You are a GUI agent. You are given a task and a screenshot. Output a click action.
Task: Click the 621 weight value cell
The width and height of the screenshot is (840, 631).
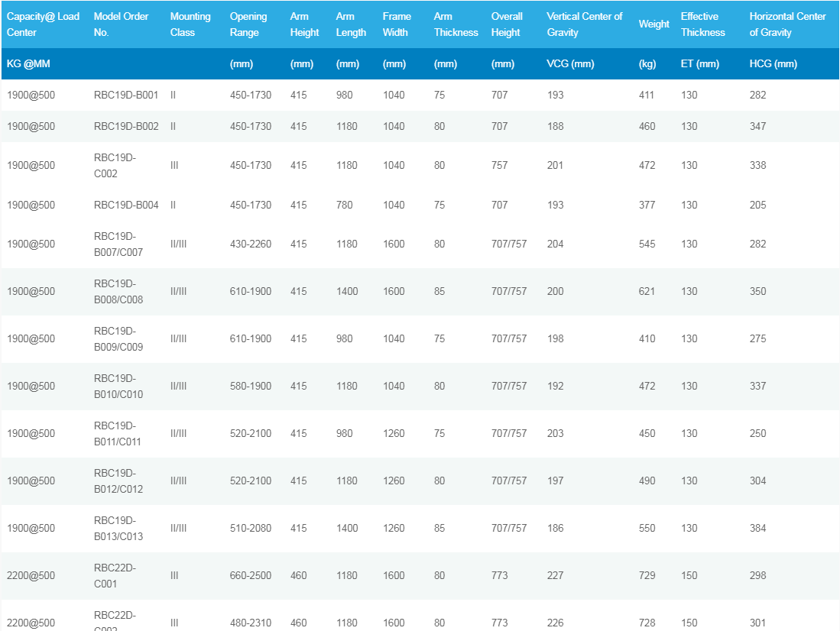(647, 291)
